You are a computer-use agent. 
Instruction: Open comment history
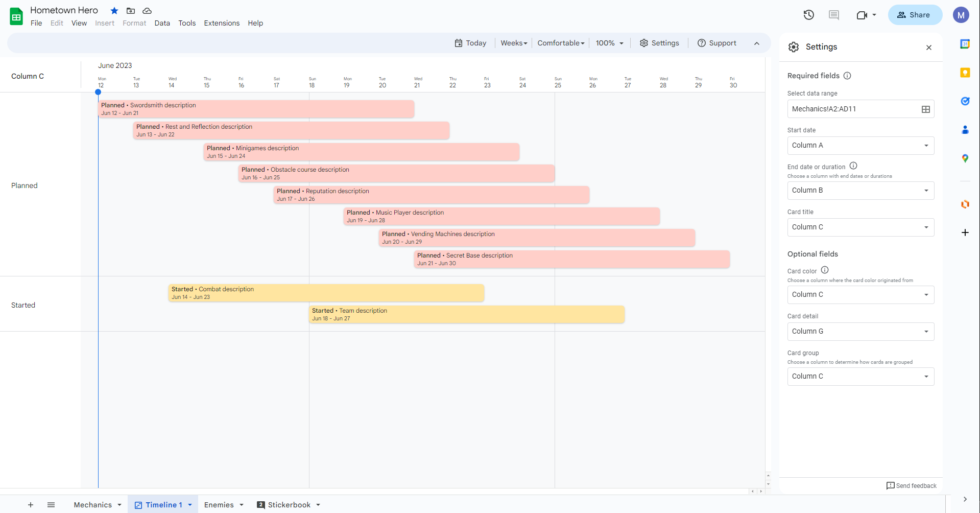point(833,15)
